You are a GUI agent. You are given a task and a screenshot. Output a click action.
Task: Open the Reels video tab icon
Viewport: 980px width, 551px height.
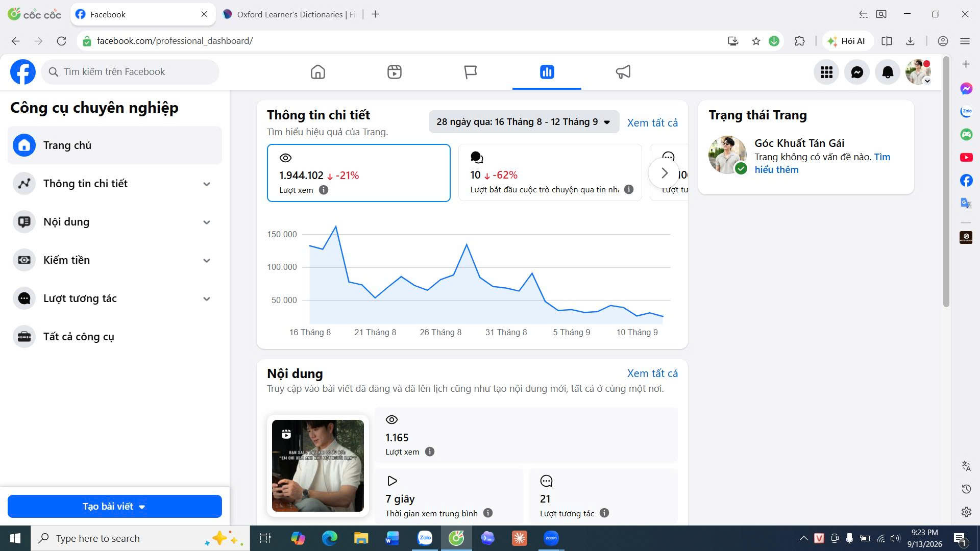pos(394,72)
